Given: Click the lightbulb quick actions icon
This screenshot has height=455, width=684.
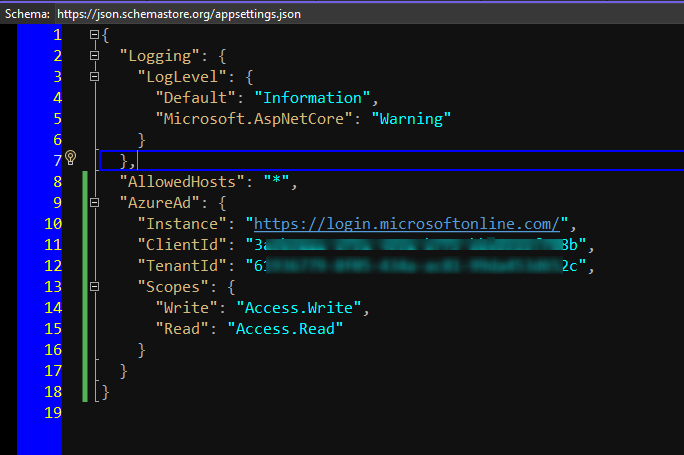Looking at the screenshot, I should 71,158.
